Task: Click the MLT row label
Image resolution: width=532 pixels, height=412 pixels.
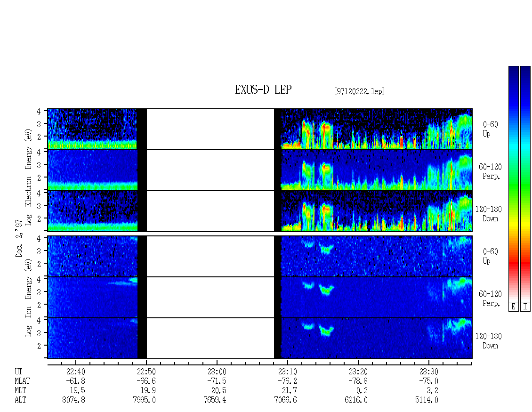Action: pos(20,391)
